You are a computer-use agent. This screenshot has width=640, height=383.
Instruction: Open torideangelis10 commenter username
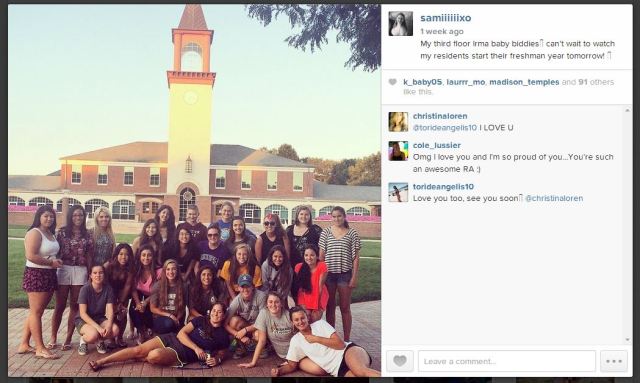click(443, 187)
